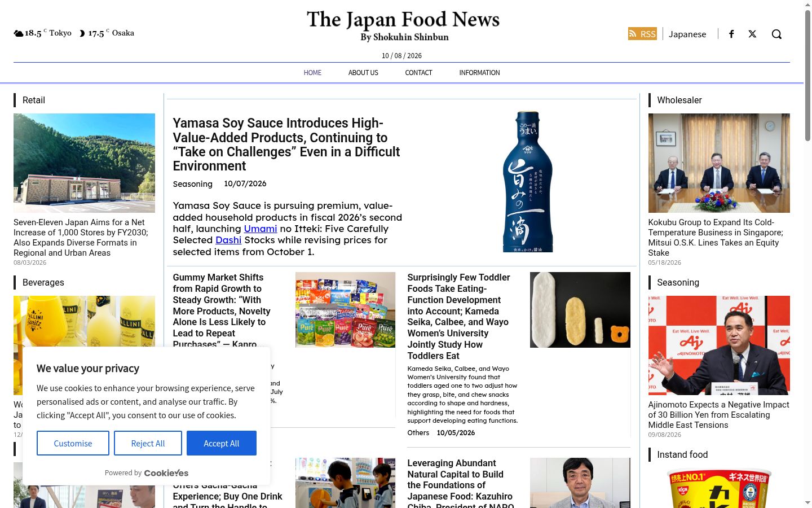
Task: Read the Ajinomoto negative impact article
Action: pos(718,415)
